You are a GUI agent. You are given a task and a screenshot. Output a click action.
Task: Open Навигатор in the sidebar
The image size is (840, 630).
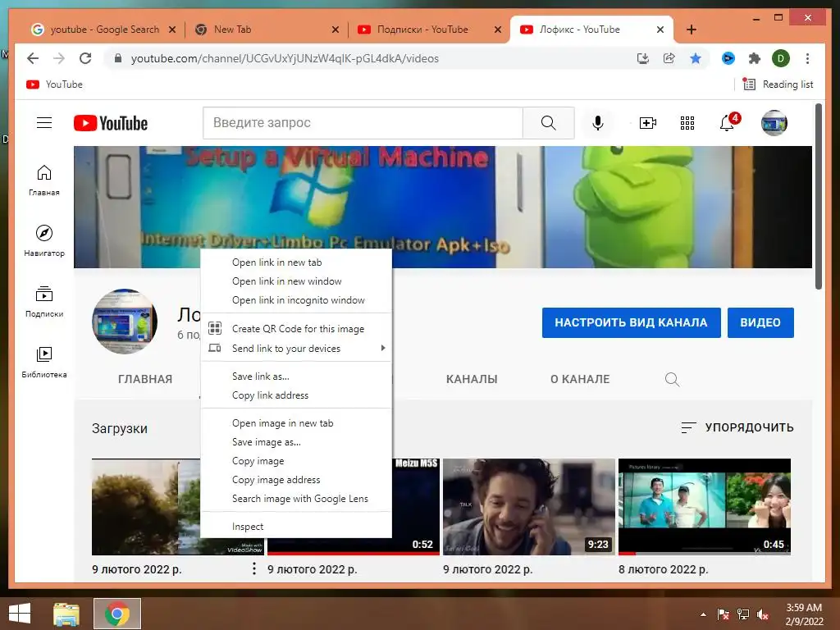pyautogui.click(x=44, y=240)
